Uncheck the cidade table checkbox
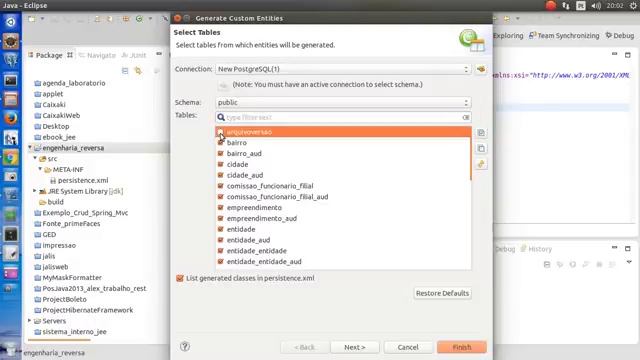The height and width of the screenshot is (360, 640). (x=220, y=164)
